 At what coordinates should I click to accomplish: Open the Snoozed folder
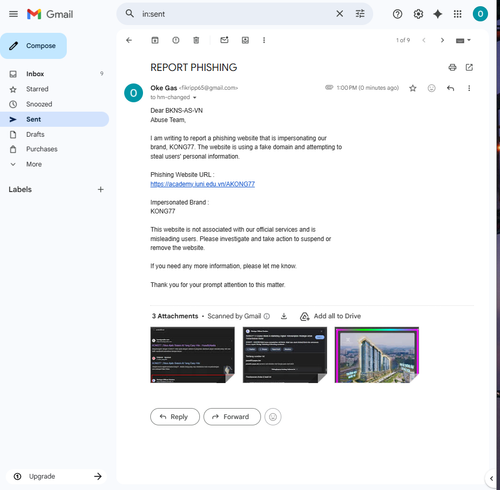54,104
